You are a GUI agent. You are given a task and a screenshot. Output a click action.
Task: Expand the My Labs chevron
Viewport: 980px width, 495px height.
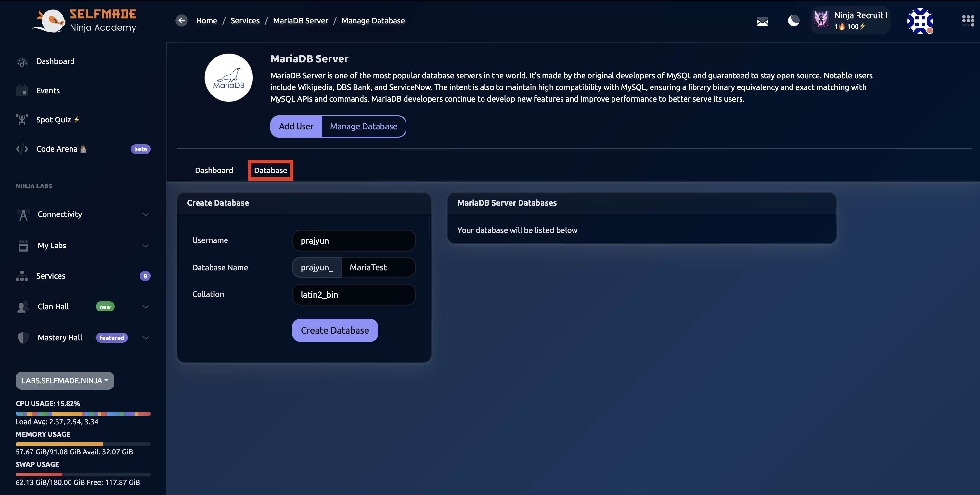pyautogui.click(x=145, y=246)
